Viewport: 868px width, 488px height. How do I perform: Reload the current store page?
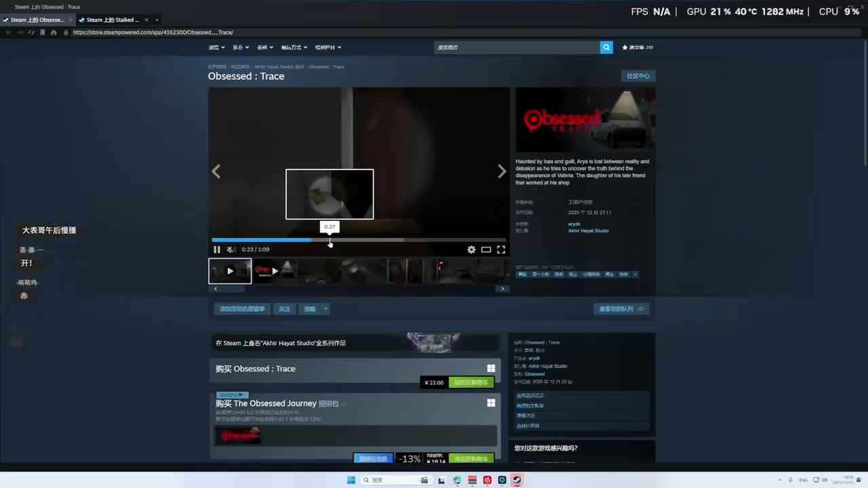point(31,32)
